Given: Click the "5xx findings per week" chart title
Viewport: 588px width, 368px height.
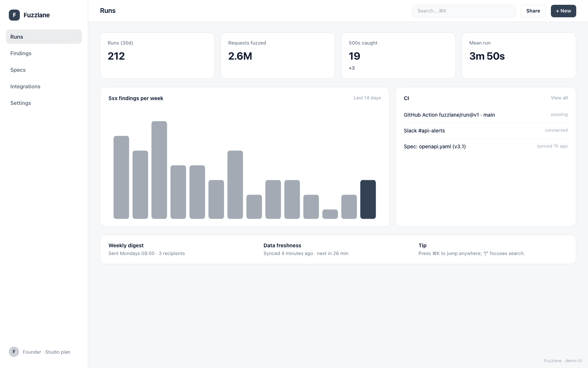Looking at the screenshot, I should [136, 98].
